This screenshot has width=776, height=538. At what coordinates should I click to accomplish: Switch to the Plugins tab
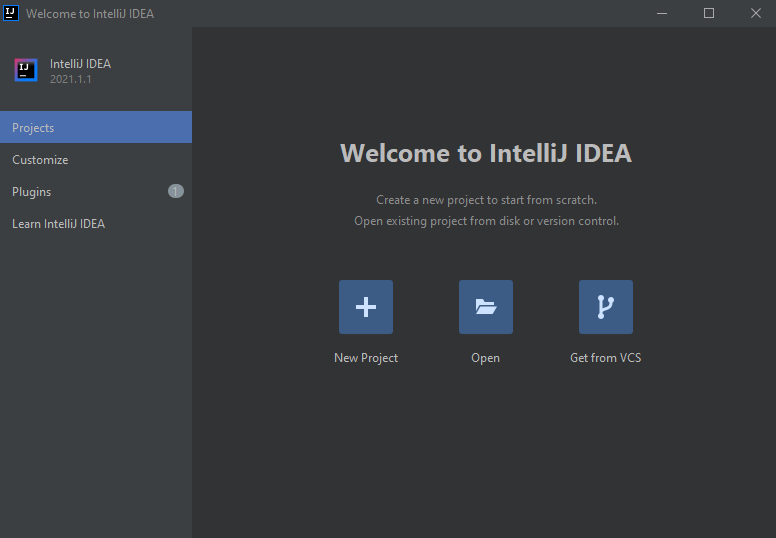click(x=96, y=192)
